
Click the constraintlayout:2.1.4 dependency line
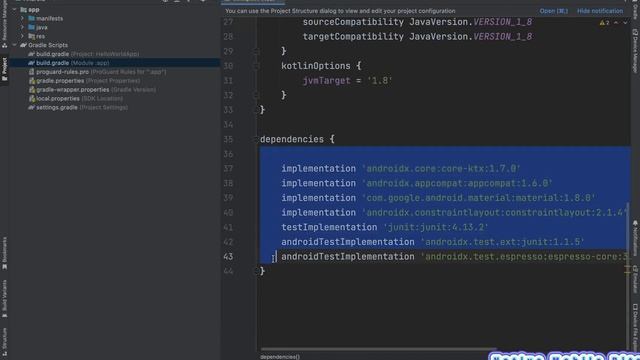454,213
